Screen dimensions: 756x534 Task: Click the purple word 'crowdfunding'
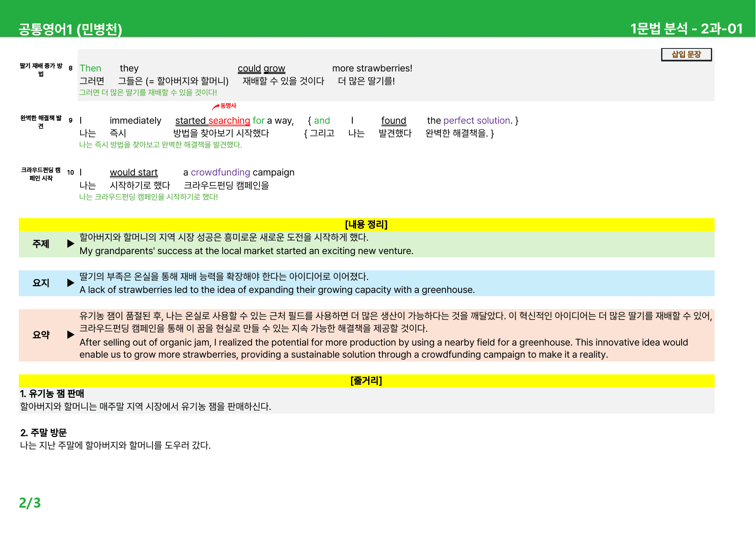tap(220, 173)
